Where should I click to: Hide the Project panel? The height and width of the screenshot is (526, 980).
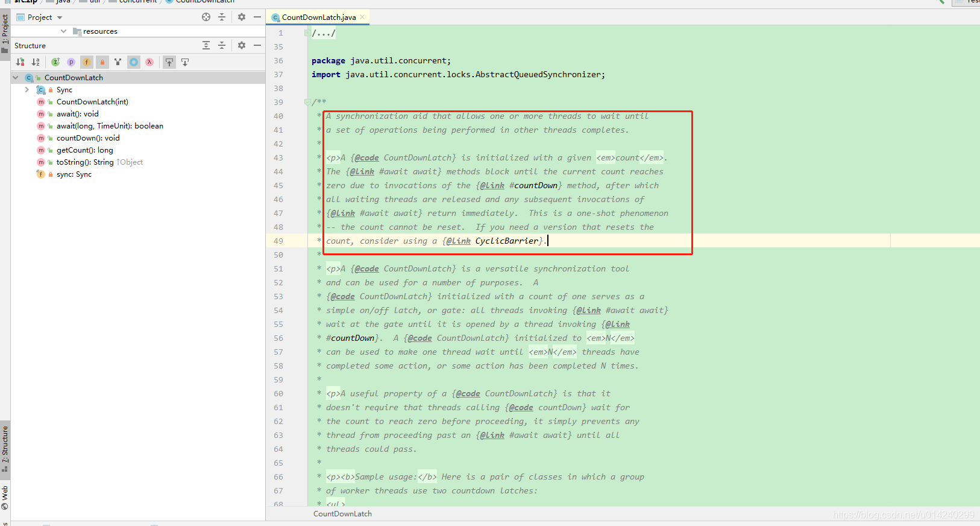[x=257, y=17]
